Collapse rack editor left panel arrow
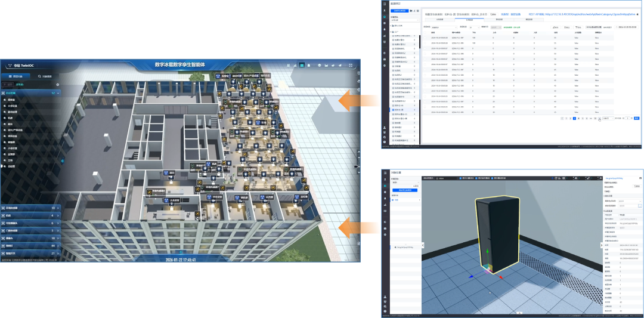The width and height of the screenshot is (644, 318). (423, 245)
